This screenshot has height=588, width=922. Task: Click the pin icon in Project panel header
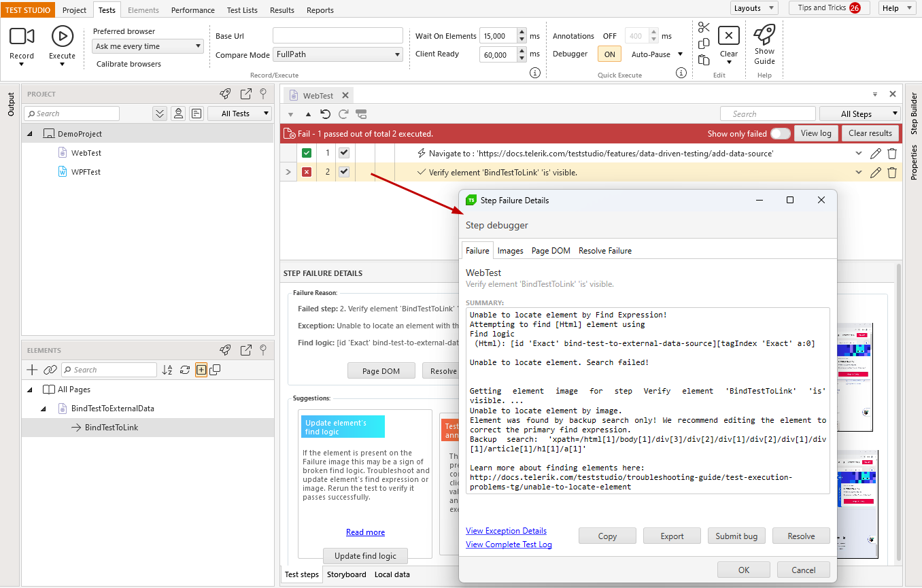coord(263,94)
